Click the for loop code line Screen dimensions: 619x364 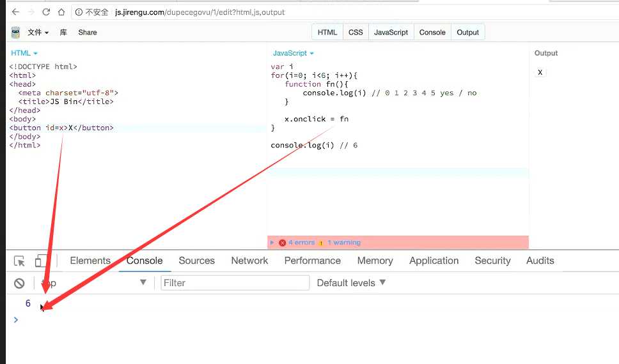(314, 75)
